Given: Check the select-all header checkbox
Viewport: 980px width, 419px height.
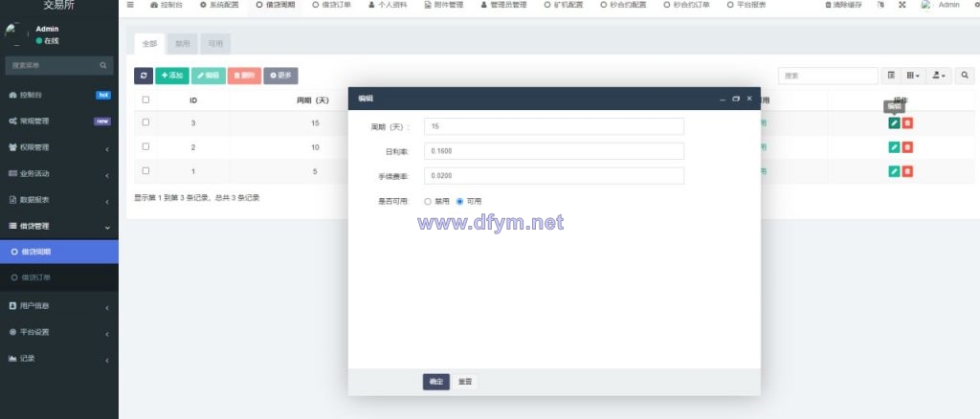Looking at the screenshot, I should tap(145, 99).
